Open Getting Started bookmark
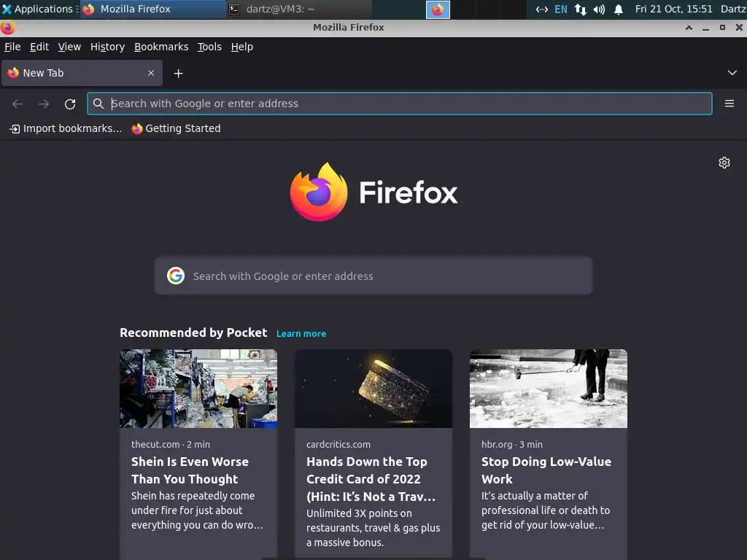This screenshot has height=560, width=747. click(176, 128)
